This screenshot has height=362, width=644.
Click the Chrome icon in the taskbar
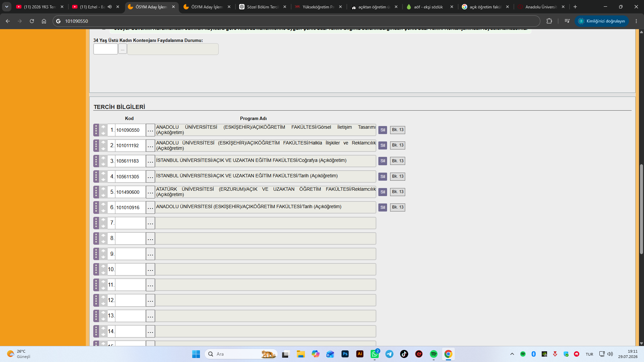tap(448, 354)
